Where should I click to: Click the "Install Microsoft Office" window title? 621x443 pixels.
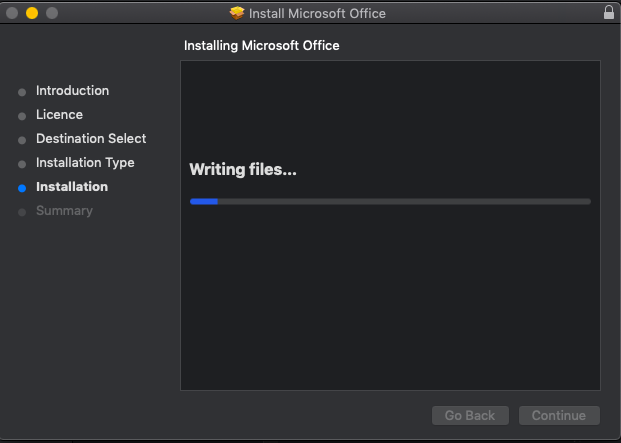coord(317,14)
